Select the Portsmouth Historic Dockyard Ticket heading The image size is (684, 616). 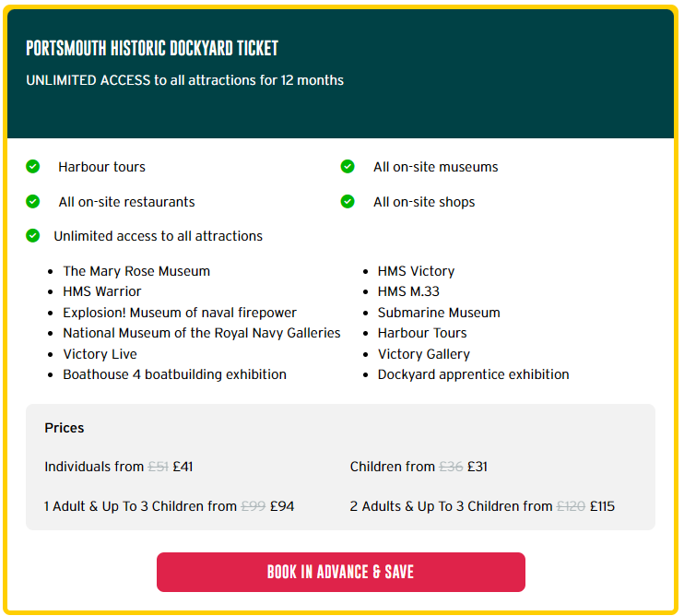pos(152,48)
